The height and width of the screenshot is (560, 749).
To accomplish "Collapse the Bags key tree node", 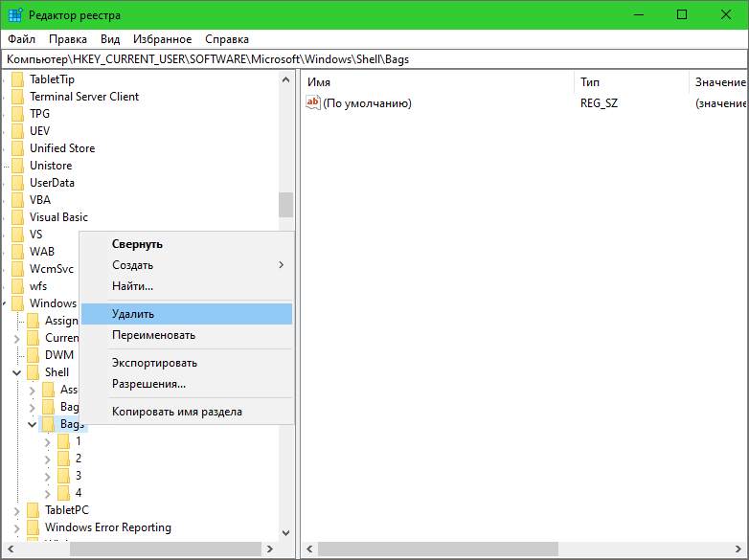I will pos(32,424).
